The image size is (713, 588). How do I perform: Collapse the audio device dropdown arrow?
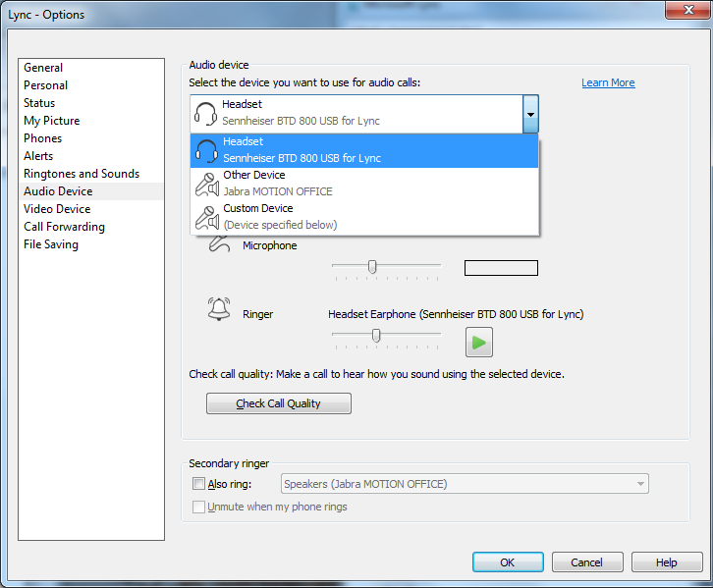(x=530, y=114)
